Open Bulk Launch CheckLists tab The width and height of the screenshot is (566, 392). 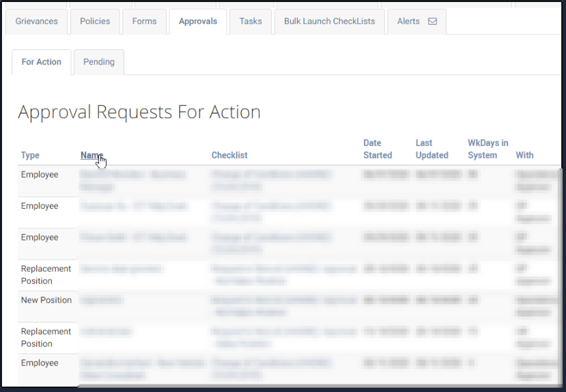tap(330, 21)
